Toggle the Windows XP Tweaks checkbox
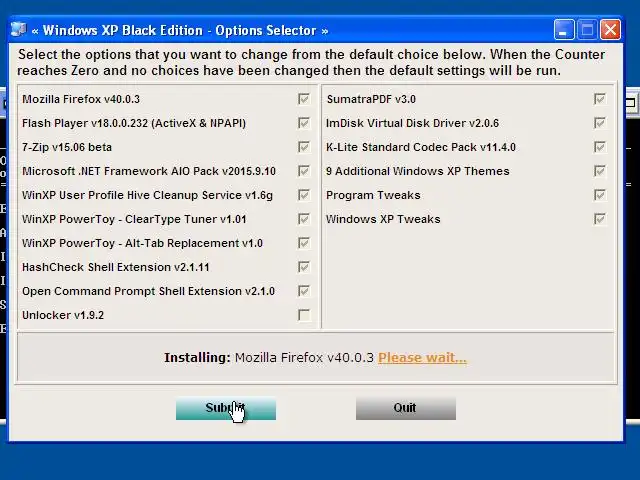The height and width of the screenshot is (480, 640). [x=600, y=219]
